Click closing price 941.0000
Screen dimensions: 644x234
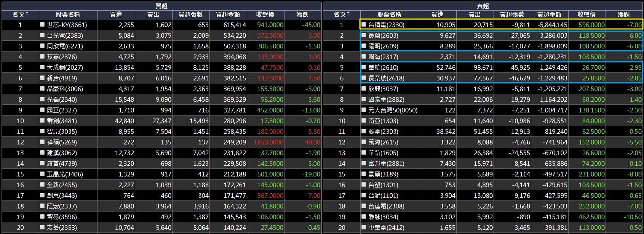[x=270, y=24]
